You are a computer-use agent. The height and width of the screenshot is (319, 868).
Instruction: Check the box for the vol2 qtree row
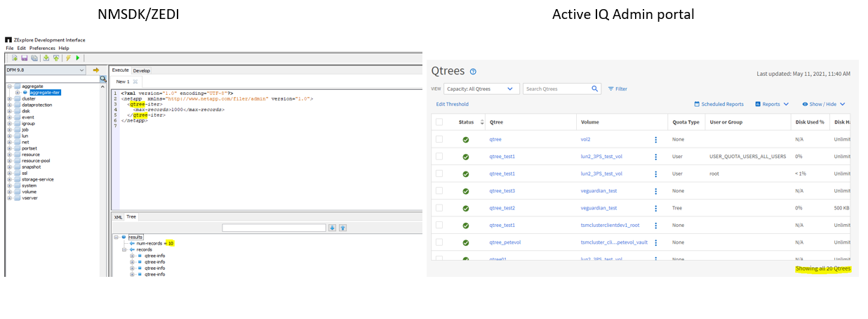point(439,140)
